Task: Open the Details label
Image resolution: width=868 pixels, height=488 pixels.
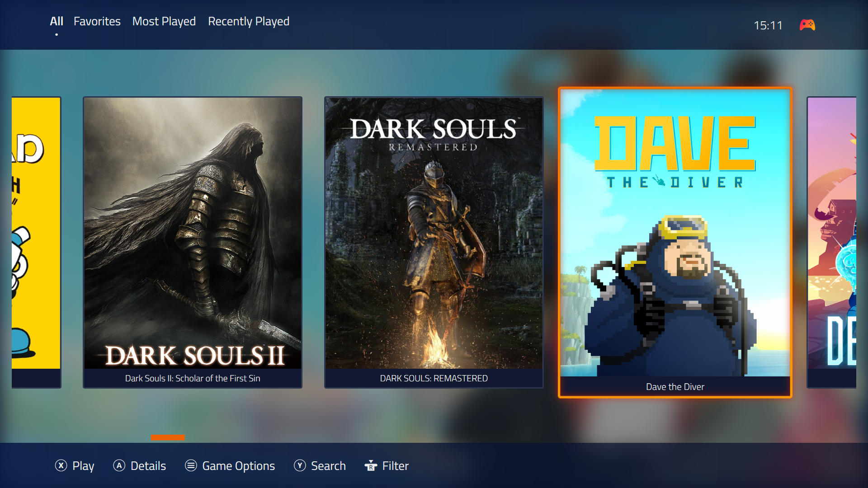Action: pos(148,466)
